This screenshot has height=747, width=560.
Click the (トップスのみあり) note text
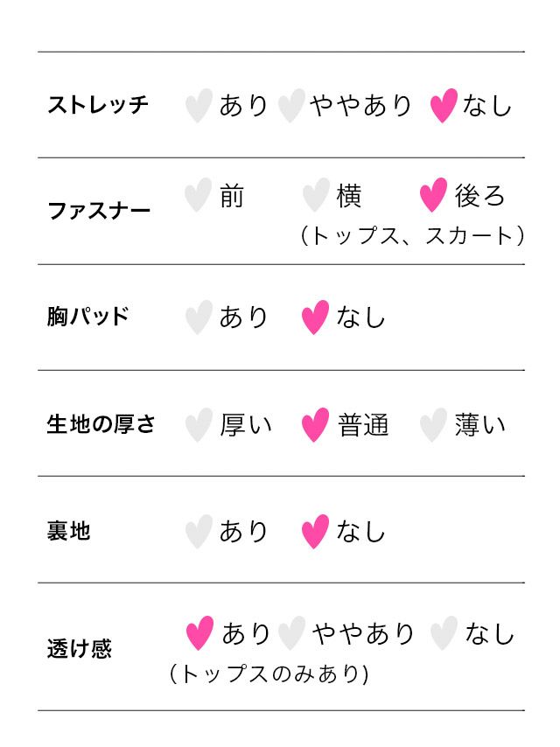pos(269,674)
